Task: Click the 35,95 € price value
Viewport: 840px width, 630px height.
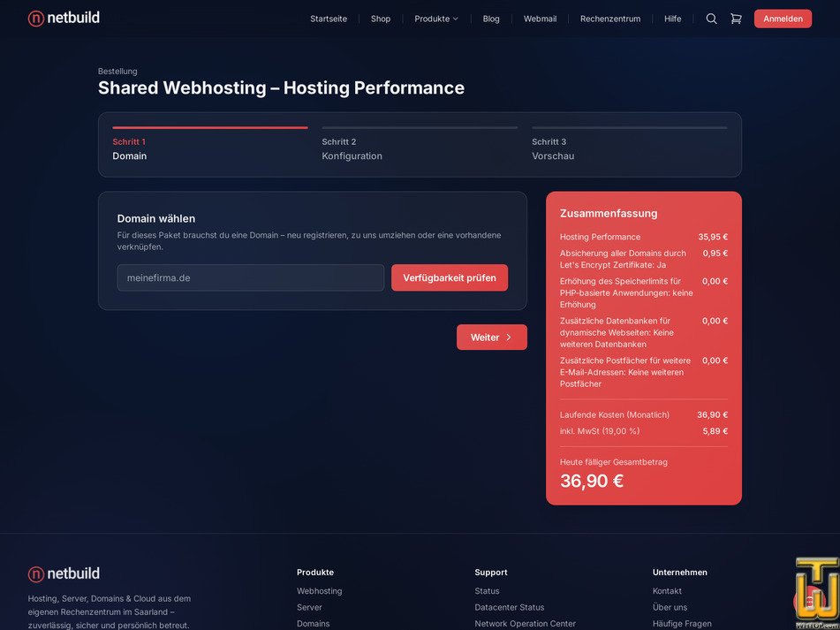Action: [713, 237]
